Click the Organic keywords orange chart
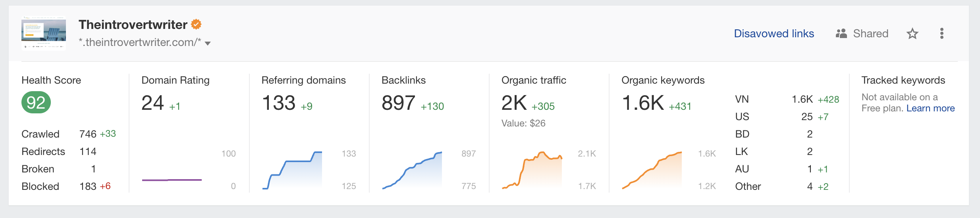 (x=652, y=170)
